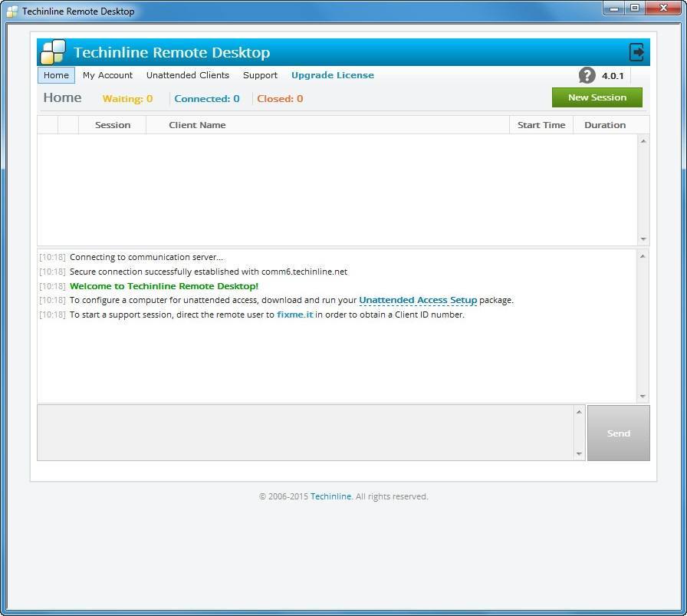Click the scroll-down arrow of the chat input

[579, 453]
